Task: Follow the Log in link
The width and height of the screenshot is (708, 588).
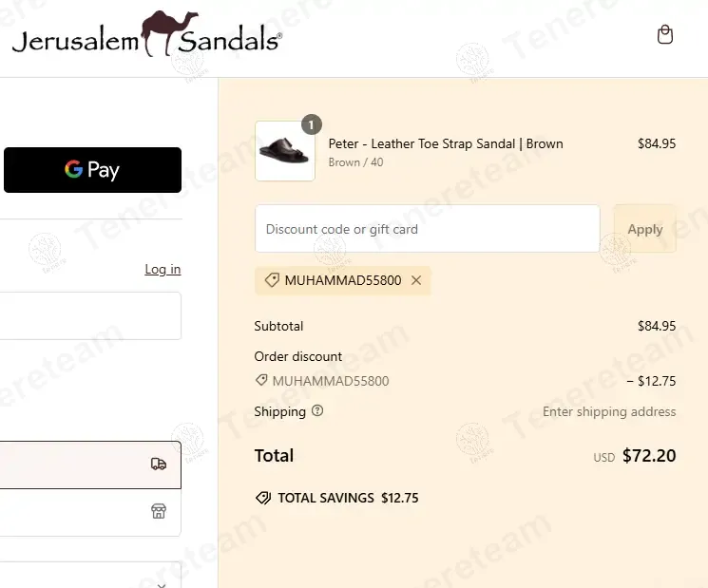Action: [x=163, y=270]
